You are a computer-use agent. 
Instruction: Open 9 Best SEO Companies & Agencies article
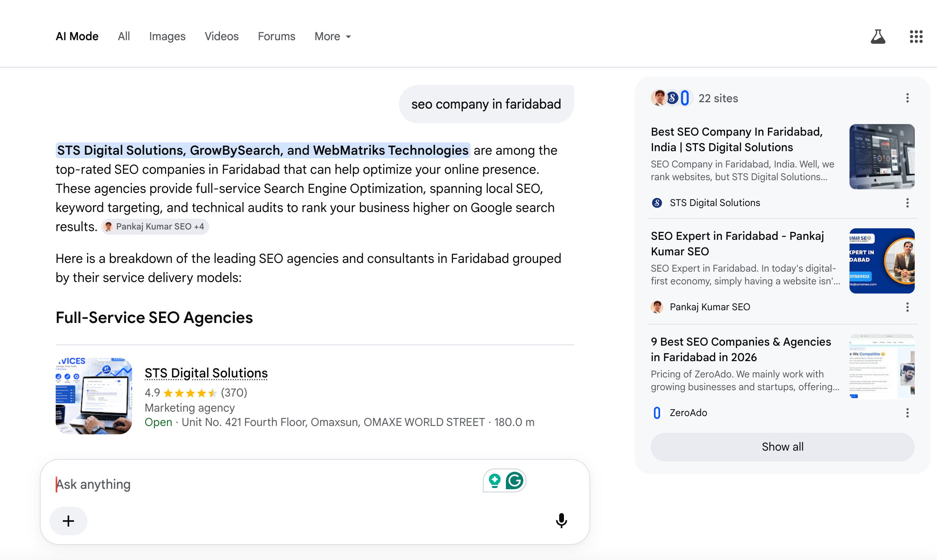[741, 349]
